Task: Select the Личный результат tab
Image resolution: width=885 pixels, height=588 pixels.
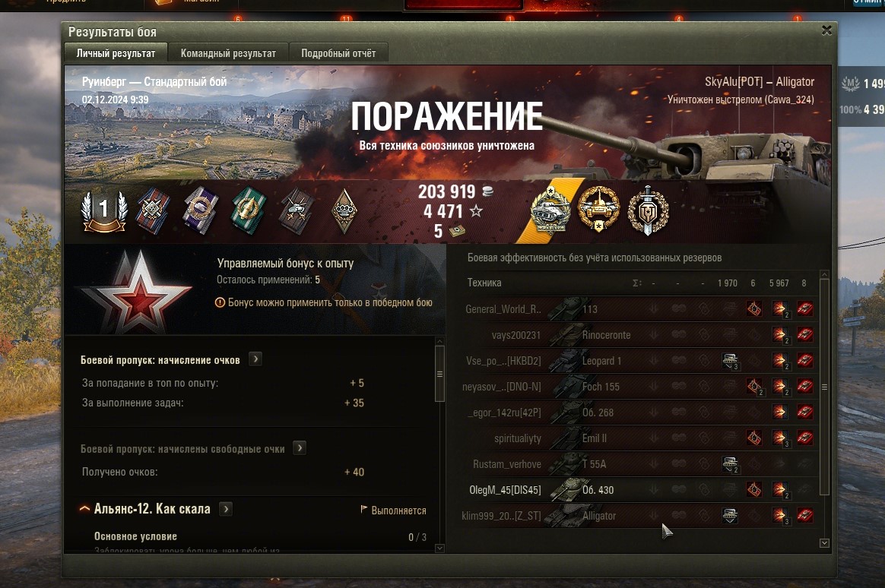Action: tap(116, 53)
